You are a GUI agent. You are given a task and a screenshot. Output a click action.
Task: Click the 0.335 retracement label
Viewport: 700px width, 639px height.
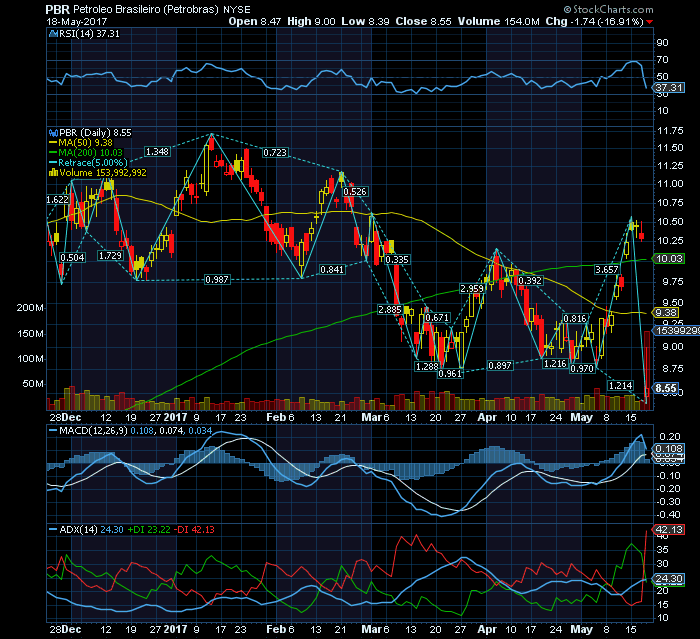tap(397, 259)
